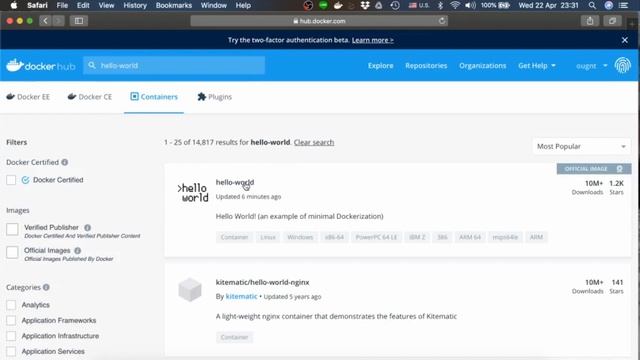Show all tabs overview icon
Screen dimensions: 640x360
[x=612, y=21]
